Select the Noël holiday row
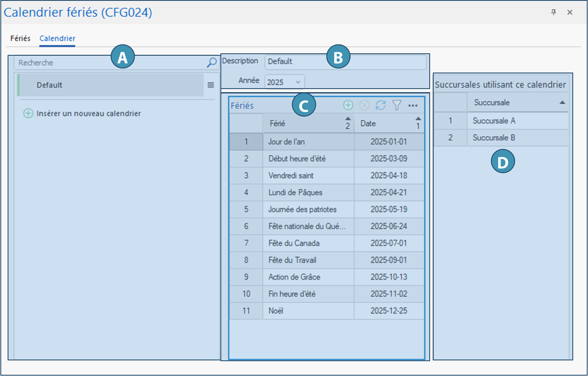 pos(308,311)
